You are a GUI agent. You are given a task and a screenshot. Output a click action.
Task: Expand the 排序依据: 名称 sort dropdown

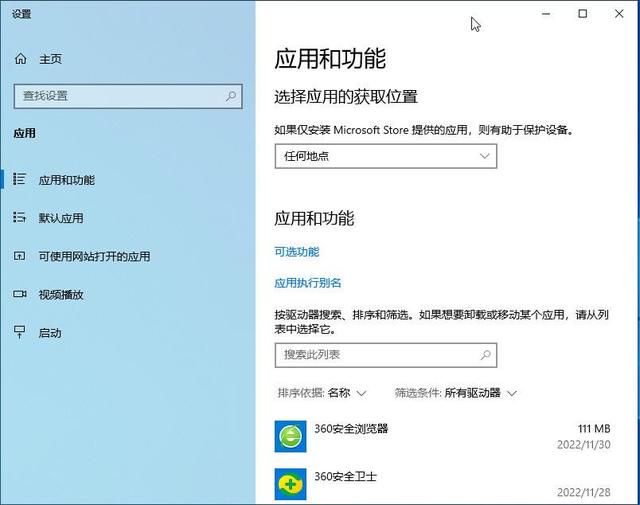coord(322,393)
